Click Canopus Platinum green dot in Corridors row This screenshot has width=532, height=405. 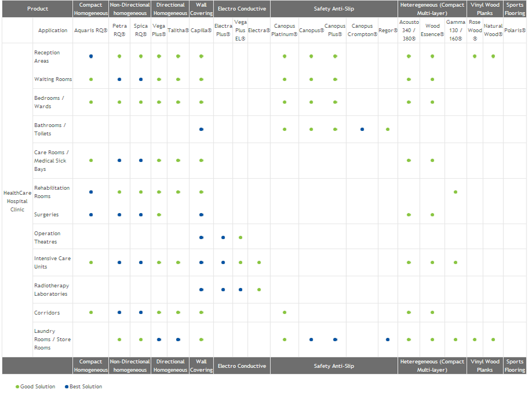click(x=285, y=312)
